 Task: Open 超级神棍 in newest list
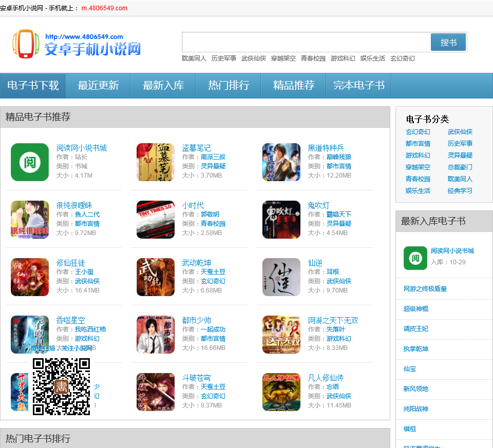point(415,309)
